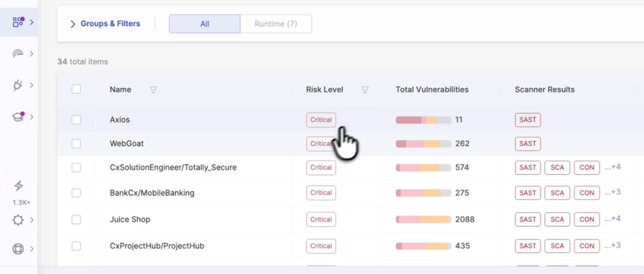644x274 pixels.
Task: Select the All tab
Action: [x=204, y=24]
